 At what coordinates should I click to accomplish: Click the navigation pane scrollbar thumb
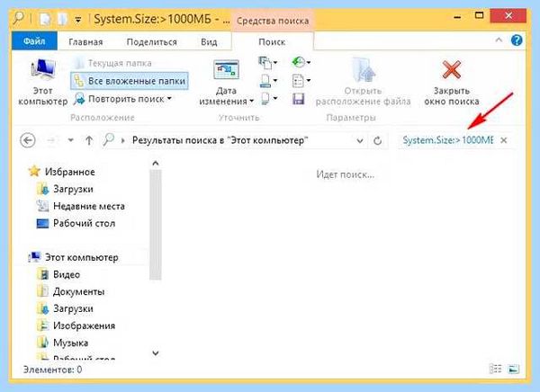(156, 225)
